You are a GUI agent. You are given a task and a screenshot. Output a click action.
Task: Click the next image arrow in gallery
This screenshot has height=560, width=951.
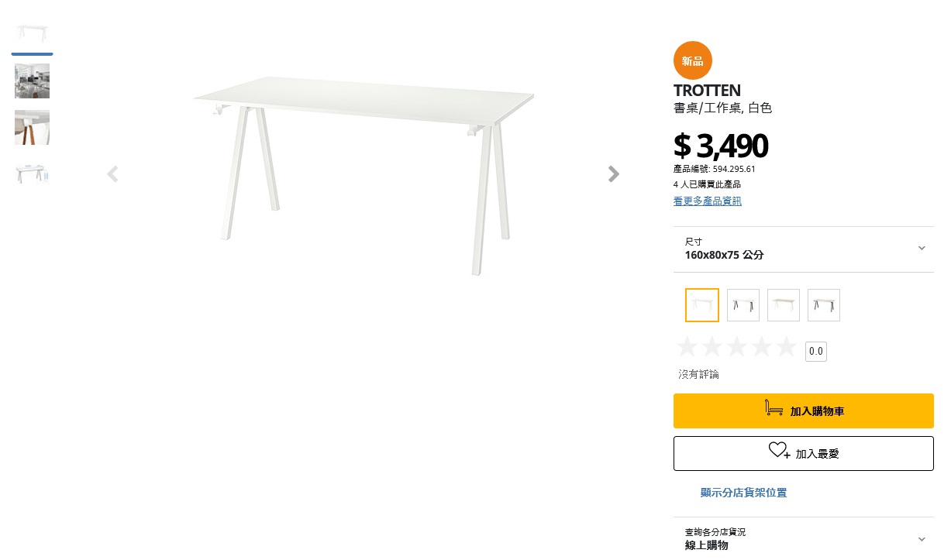(x=614, y=174)
